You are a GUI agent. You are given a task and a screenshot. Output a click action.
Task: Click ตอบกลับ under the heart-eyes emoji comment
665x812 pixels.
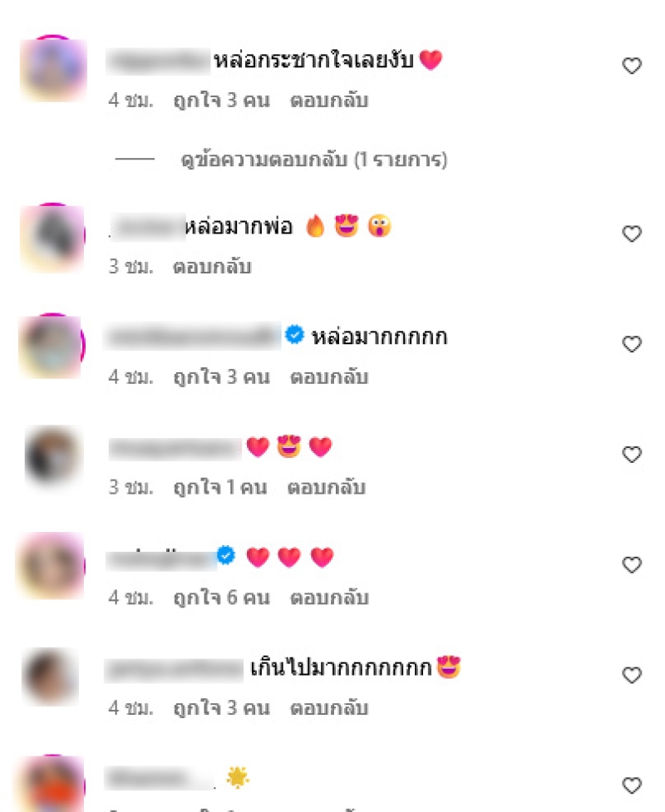click(327, 487)
